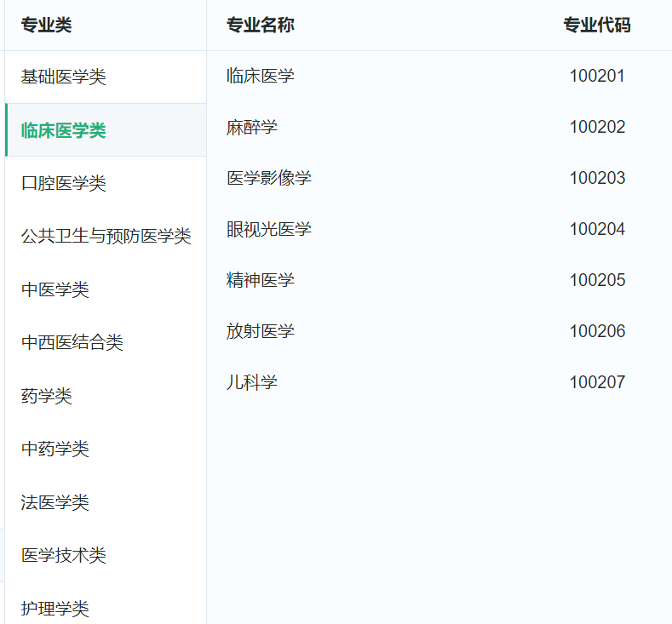Click code 100205
Screen dimensions: 672x624
[597, 280]
